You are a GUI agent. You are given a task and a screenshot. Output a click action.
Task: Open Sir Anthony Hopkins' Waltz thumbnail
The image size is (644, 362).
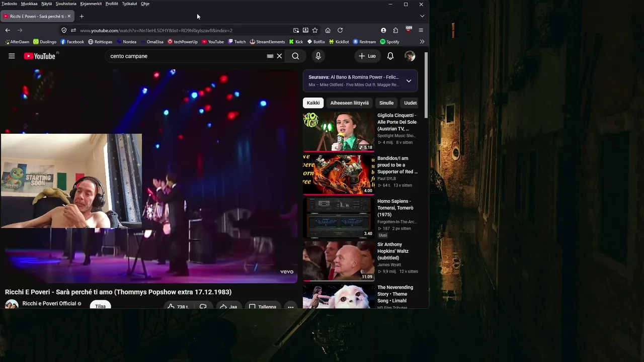339,260
